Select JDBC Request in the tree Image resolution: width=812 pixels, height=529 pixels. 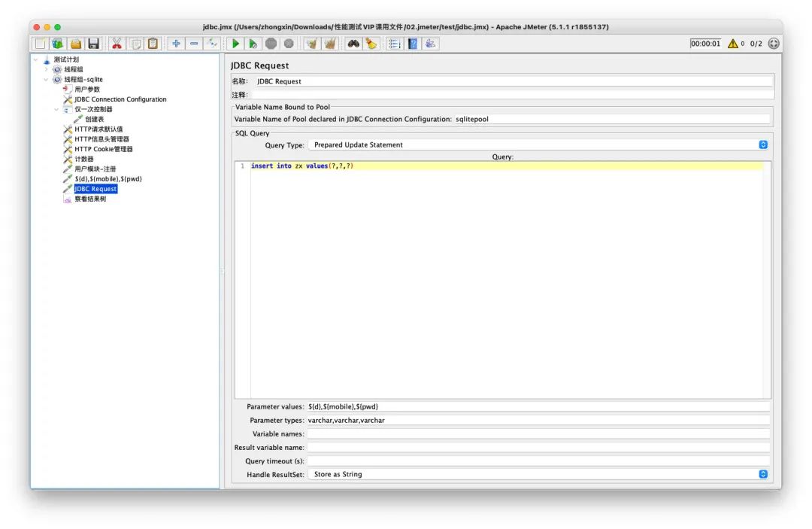click(95, 189)
